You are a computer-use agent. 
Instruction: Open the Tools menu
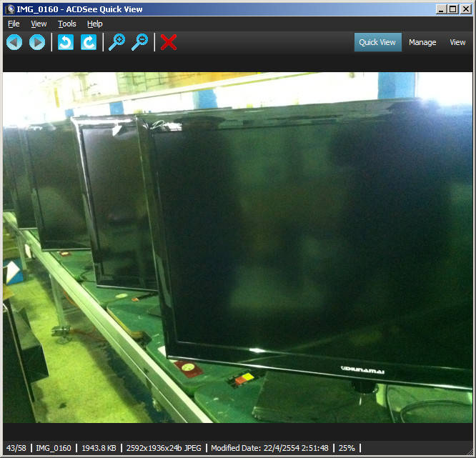pos(67,24)
